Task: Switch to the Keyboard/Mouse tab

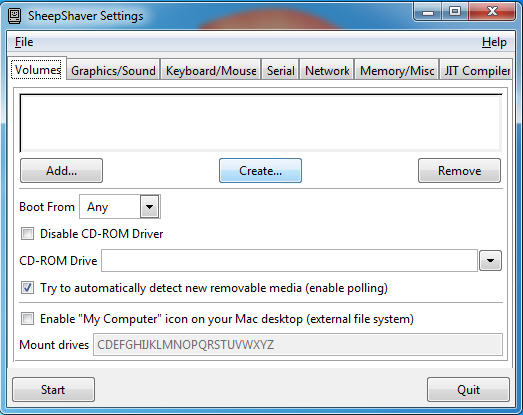Action: point(211,70)
